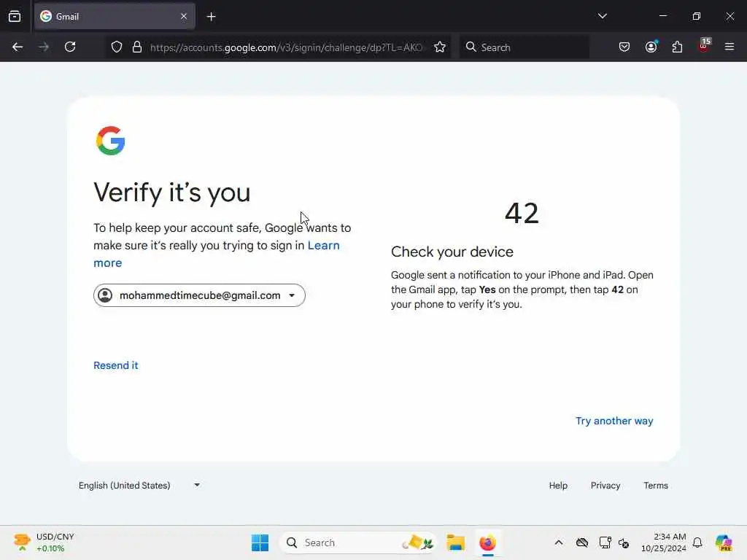Screen dimensions: 747x560
Task: Click the muted volume tray icon
Action: (624, 542)
